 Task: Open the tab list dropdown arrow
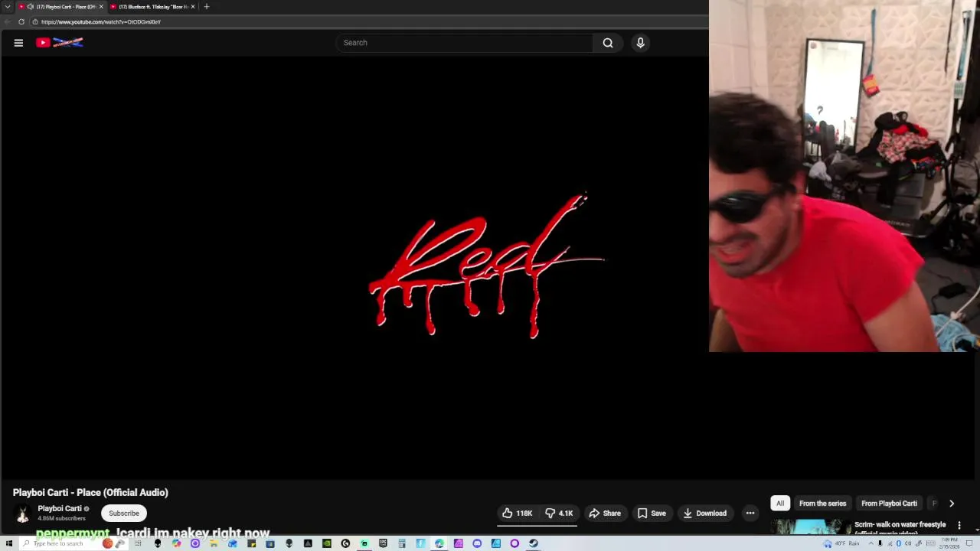pos(7,7)
